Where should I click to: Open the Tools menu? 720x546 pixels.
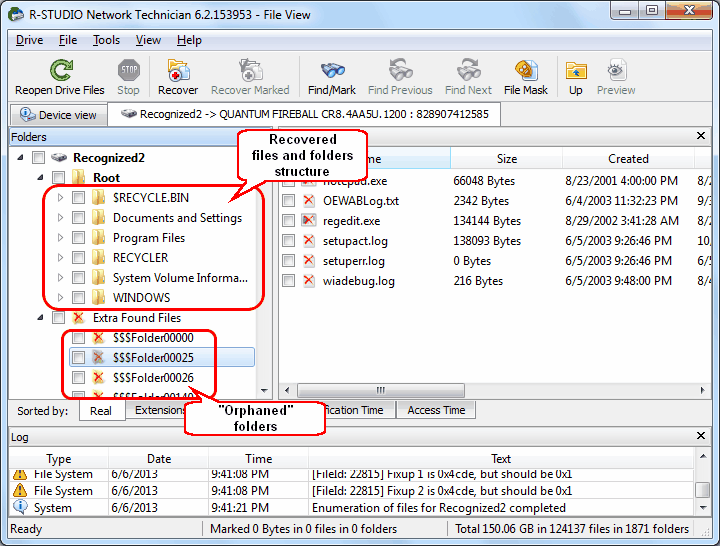coord(106,40)
